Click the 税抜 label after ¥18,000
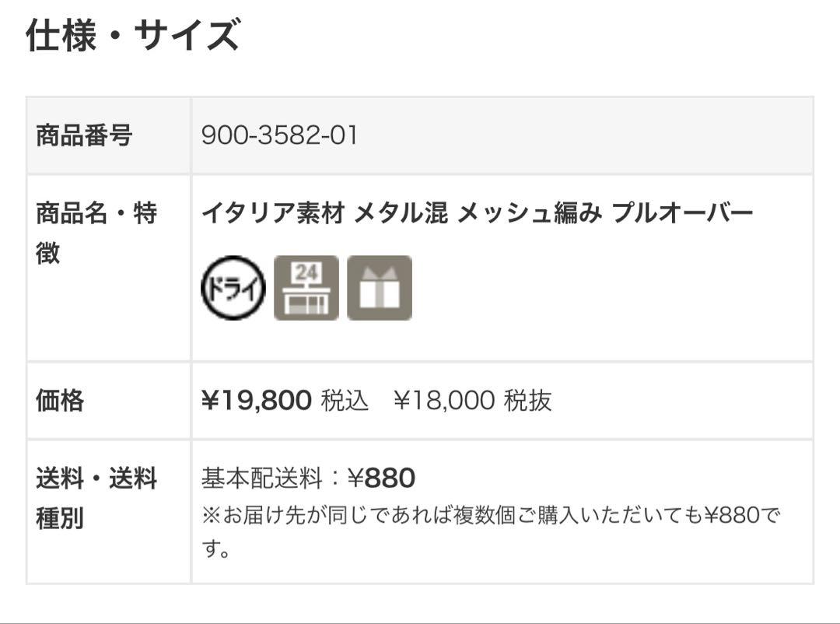This screenshot has width=840, height=624. 527,401
